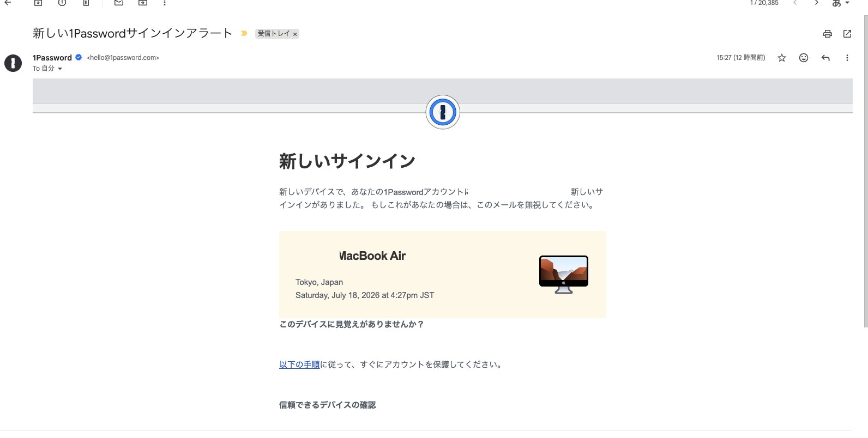
Task: Click the timestamp 15:27 (12 時間前)
Action: tap(741, 58)
